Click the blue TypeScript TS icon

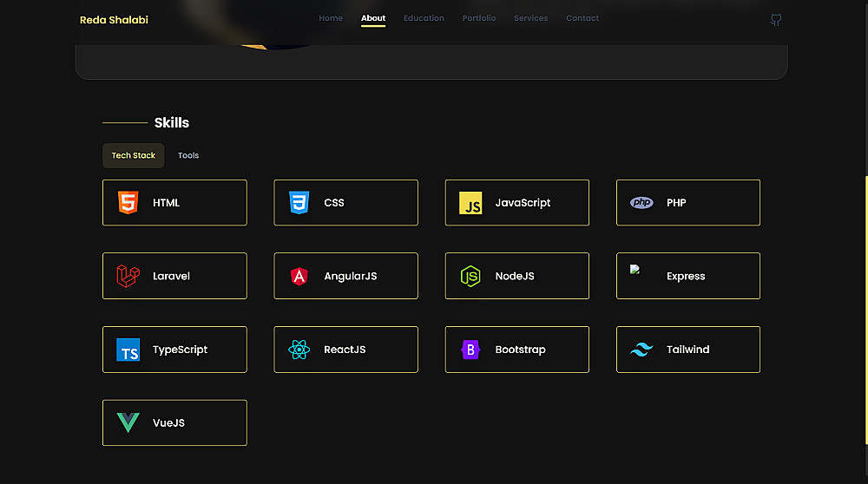[128, 350]
